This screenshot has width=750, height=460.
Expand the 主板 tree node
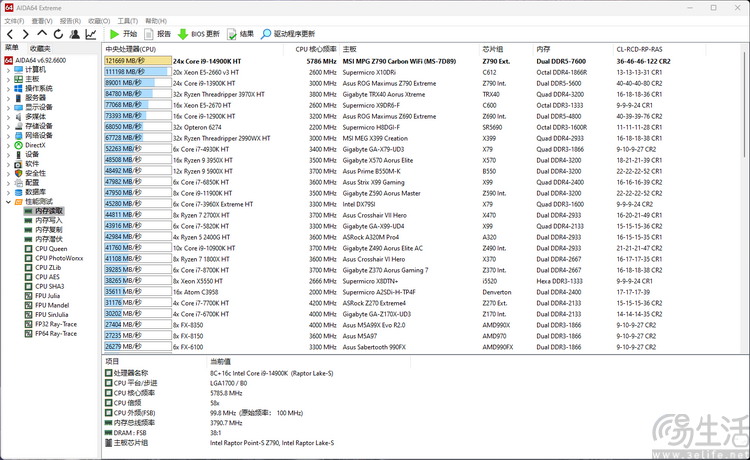(9, 78)
